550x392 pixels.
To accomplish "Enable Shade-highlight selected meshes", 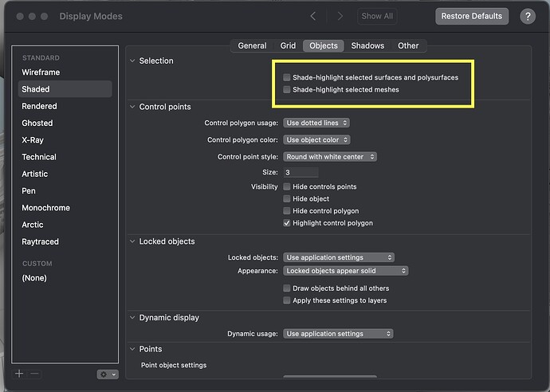I will tap(287, 90).
